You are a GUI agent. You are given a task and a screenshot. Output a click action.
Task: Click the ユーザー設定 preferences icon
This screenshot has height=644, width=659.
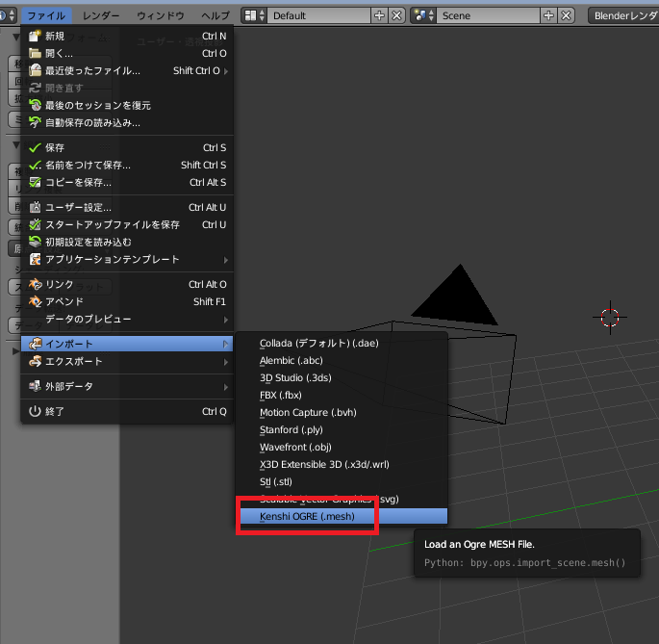tap(35, 207)
